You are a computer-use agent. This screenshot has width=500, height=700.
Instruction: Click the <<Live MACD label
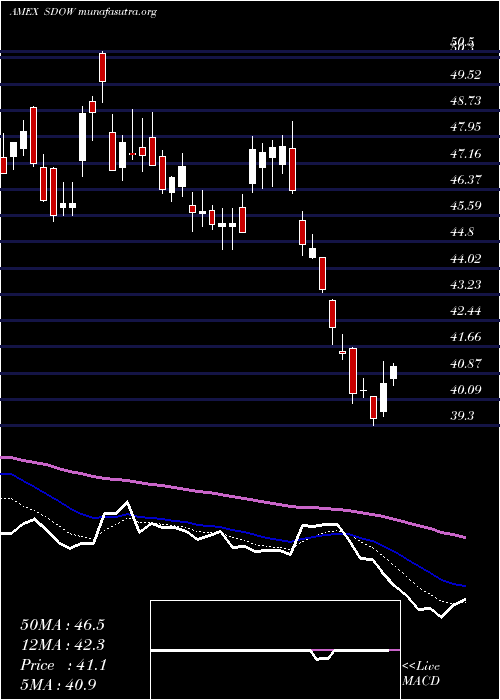[421, 674]
